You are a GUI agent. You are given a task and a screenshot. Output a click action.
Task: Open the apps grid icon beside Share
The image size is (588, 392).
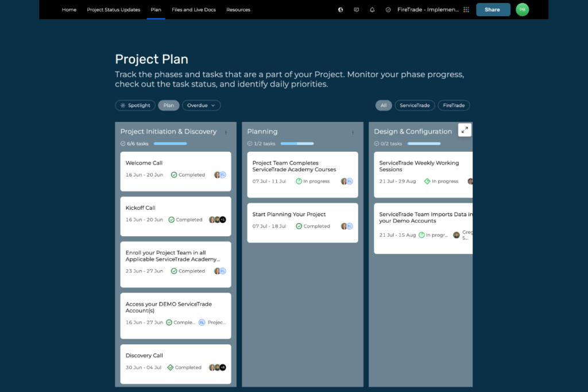click(466, 9)
